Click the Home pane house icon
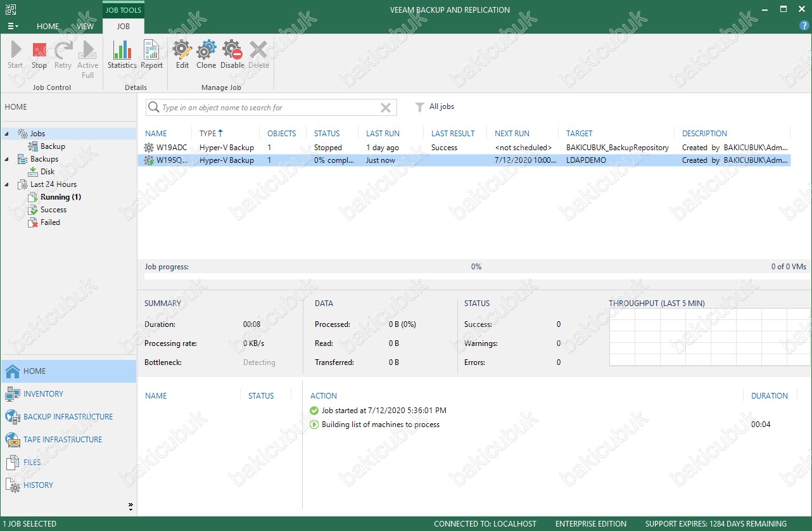Viewport: 812px width, 531px height. click(13, 371)
